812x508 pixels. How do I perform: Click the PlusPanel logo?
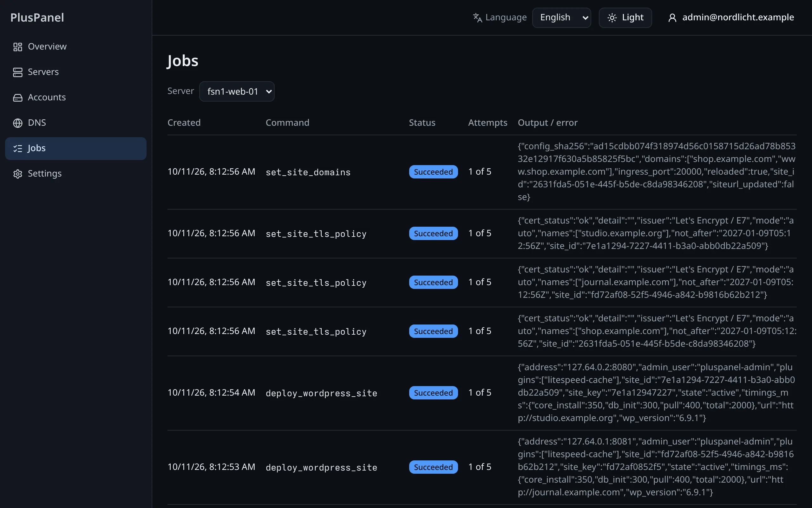[37, 17]
